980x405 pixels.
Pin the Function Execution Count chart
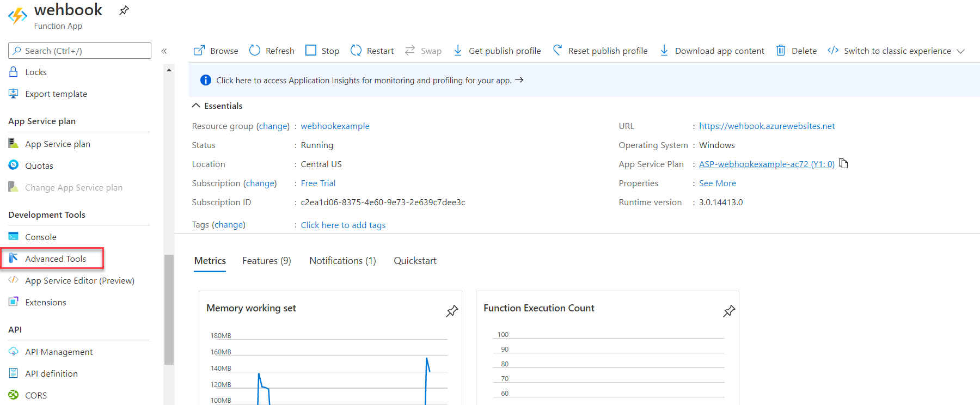(x=729, y=311)
